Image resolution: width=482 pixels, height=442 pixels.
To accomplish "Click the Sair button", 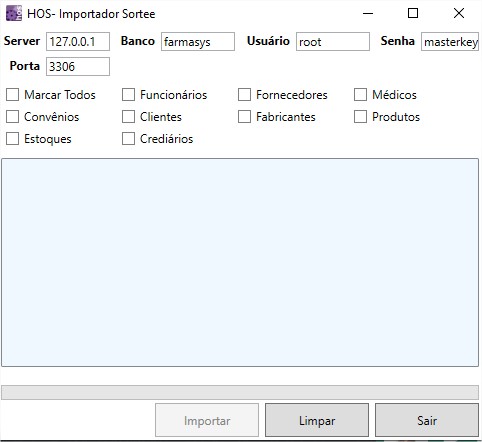I will point(427,420).
